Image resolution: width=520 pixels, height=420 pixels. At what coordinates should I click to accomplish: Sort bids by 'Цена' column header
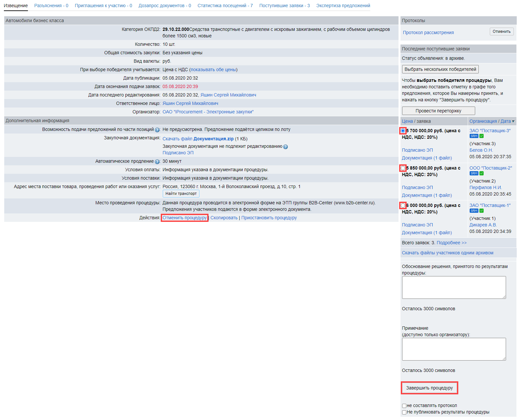tap(407, 121)
